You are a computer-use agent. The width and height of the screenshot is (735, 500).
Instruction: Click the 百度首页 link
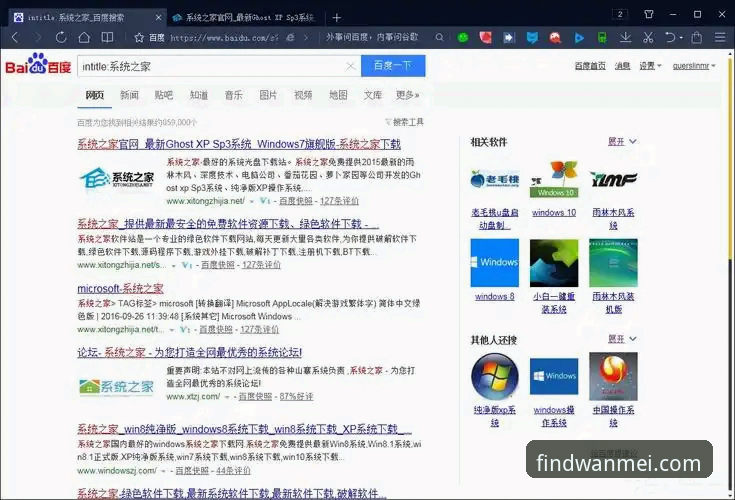[590, 66]
